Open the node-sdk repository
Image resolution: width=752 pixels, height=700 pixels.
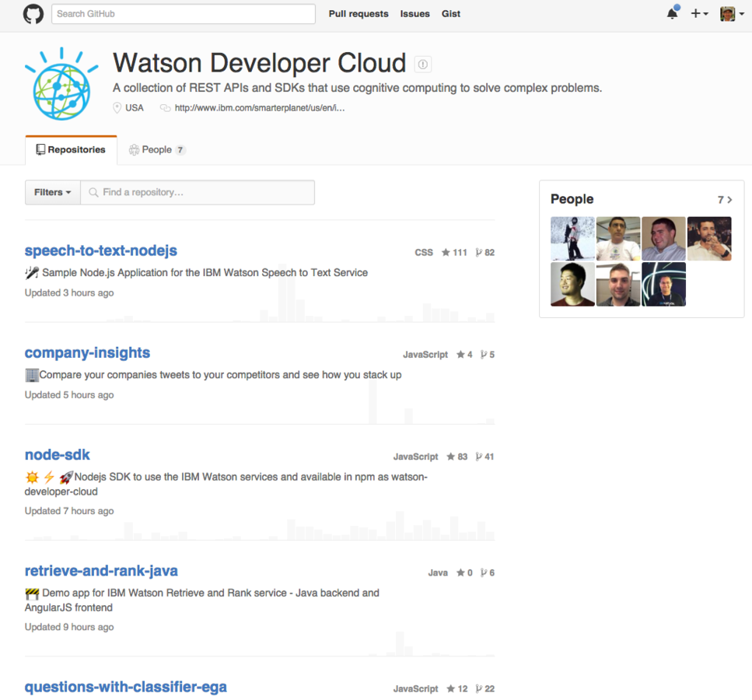click(57, 455)
